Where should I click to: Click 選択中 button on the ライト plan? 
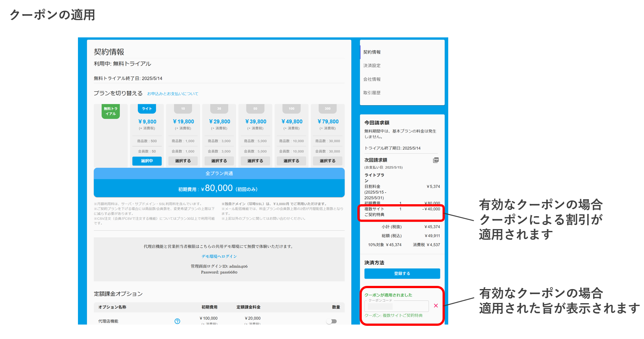(147, 161)
